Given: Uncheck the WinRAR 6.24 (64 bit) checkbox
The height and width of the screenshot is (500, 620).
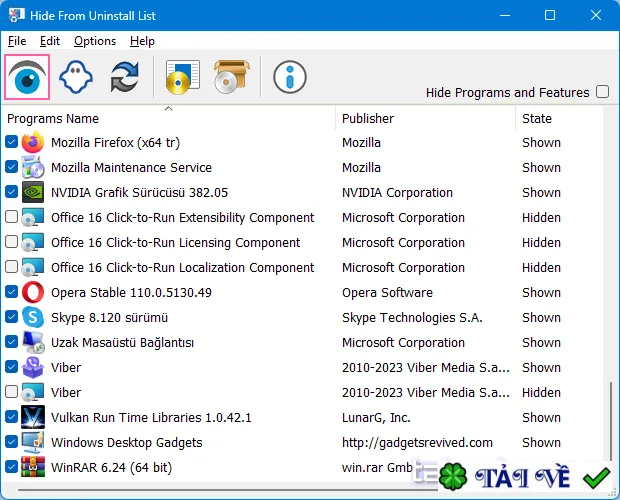Looking at the screenshot, I should point(11,466).
